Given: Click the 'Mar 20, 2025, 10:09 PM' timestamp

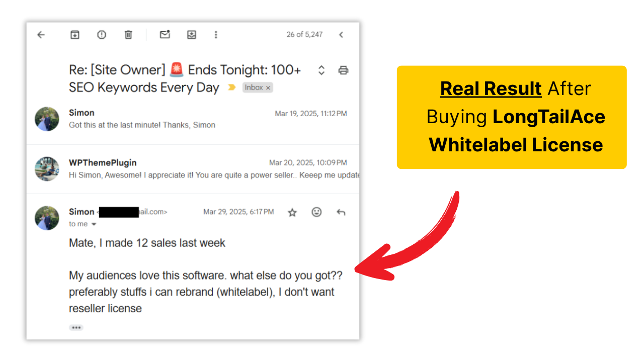Looking at the screenshot, I should coord(308,163).
